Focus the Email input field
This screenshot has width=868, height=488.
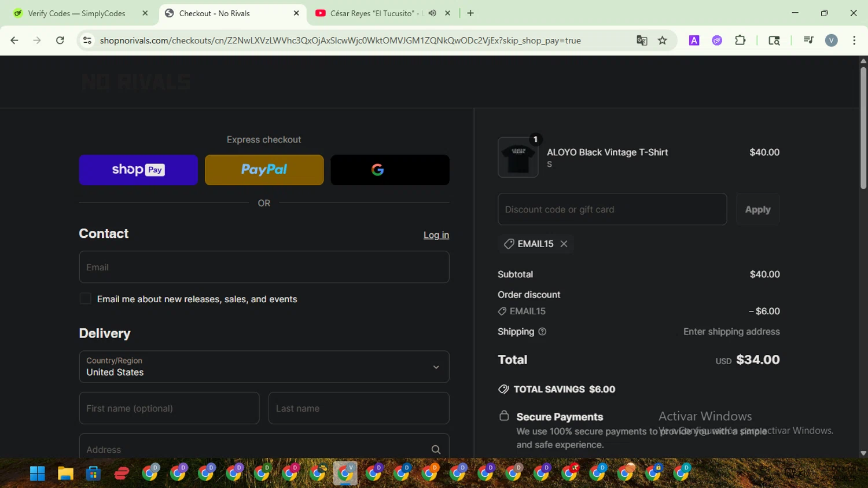coord(264,267)
